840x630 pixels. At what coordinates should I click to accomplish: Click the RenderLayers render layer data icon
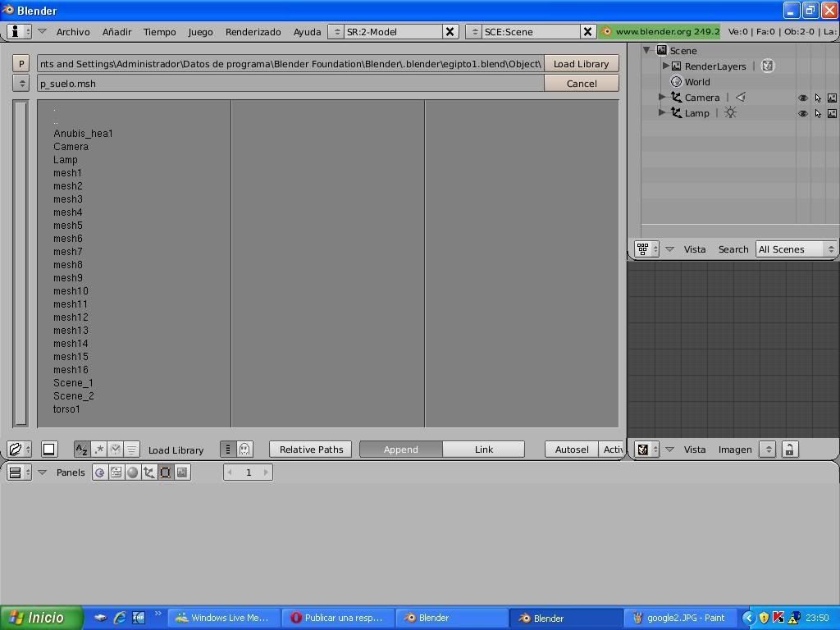(768, 66)
